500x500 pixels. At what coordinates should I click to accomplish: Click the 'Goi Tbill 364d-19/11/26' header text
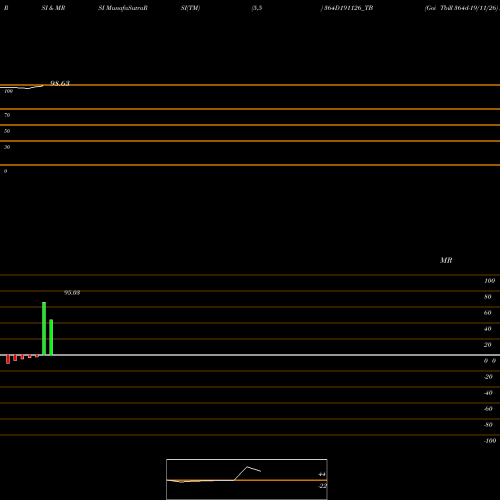tap(462, 8)
